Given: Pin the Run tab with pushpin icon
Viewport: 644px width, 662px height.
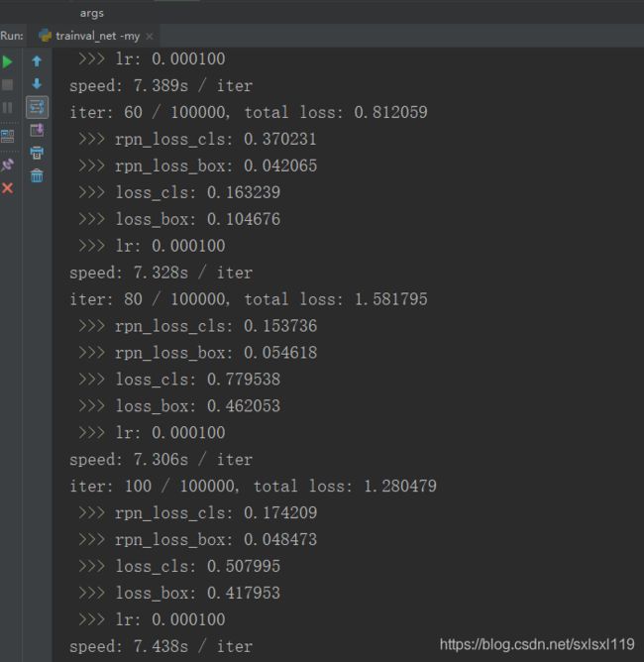Looking at the screenshot, I should 7,165.
